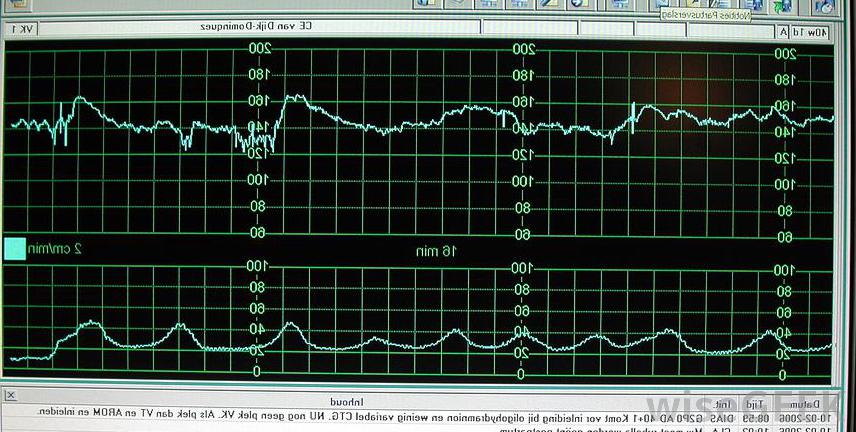Screen dimensions: 856x432
Task: Click the cyan square beside 2 cm/min
Action: click(15, 248)
